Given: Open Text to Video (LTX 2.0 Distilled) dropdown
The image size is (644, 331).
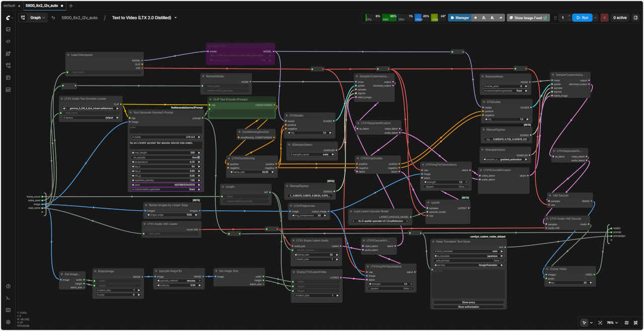Looking at the screenshot, I should [144, 18].
